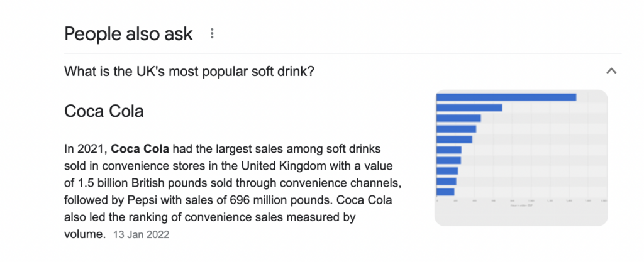The width and height of the screenshot is (644, 262).
Task: Open the bar chart thumbnail image
Action: click(521, 158)
